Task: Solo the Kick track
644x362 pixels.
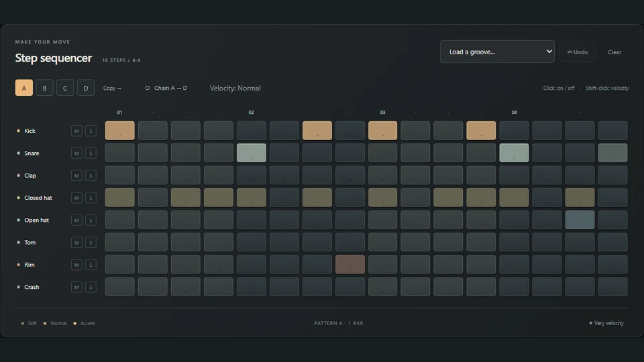Action: click(91, 131)
